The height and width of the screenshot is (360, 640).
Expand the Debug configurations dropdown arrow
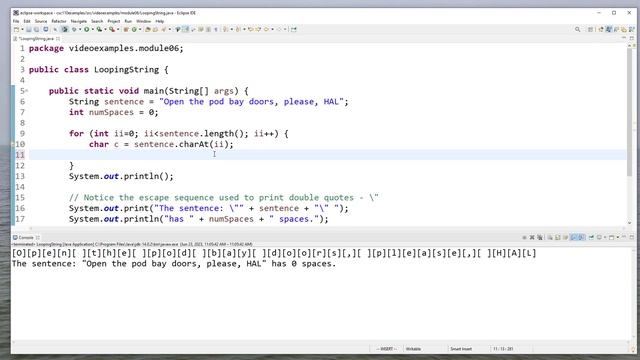pyautogui.click(x=80, y=29)
